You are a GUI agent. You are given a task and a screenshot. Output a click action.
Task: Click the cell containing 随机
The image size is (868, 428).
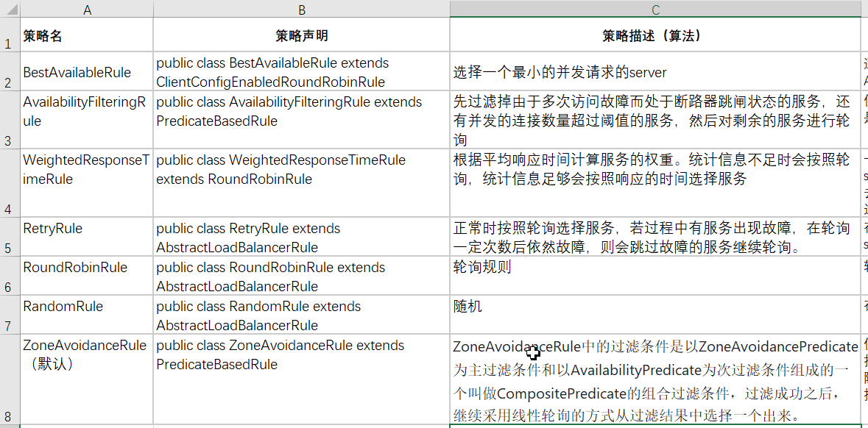point(654,315)
